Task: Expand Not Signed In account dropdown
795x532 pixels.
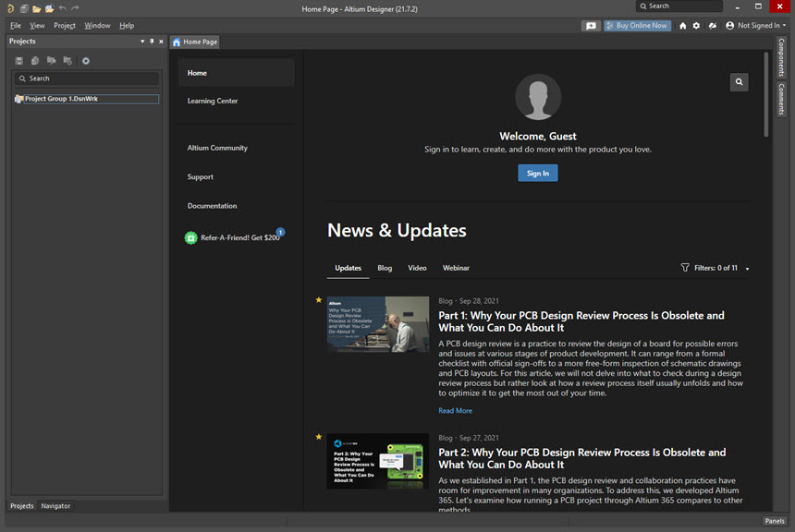Action: click(784, 25)
